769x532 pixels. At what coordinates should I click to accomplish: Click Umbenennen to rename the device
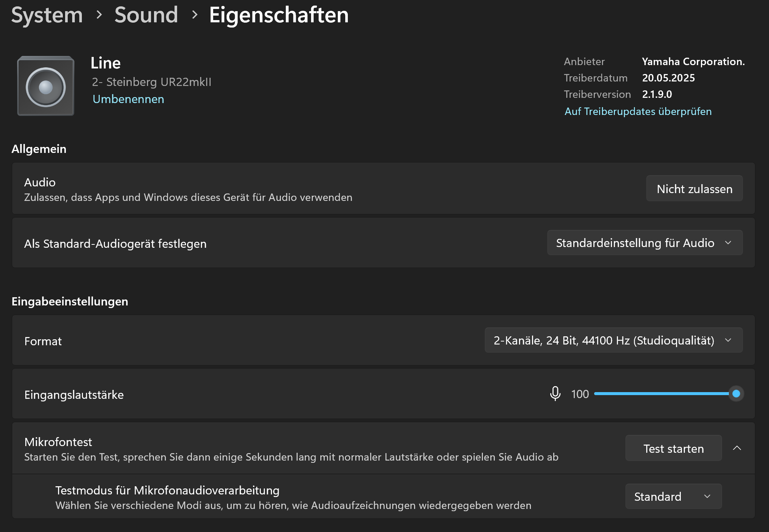(x=128, y=99)
